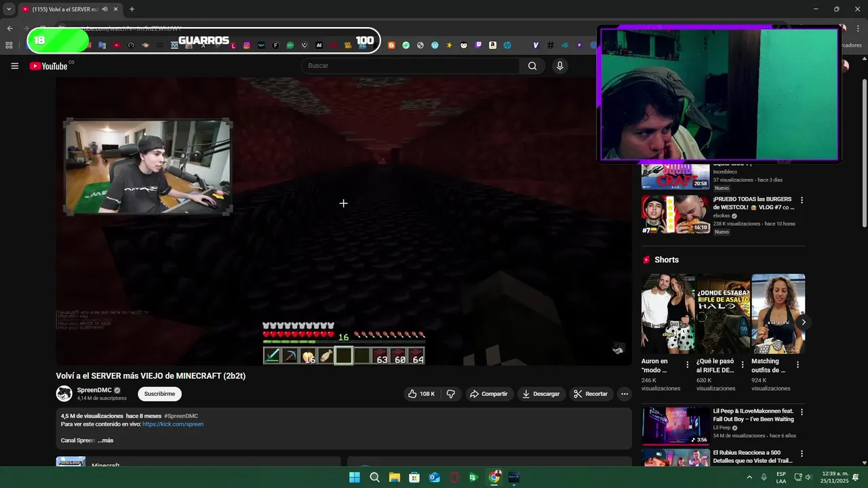Open options for Lil Peep video
This screenshot has height=488, width=868.
click(802, 412)
